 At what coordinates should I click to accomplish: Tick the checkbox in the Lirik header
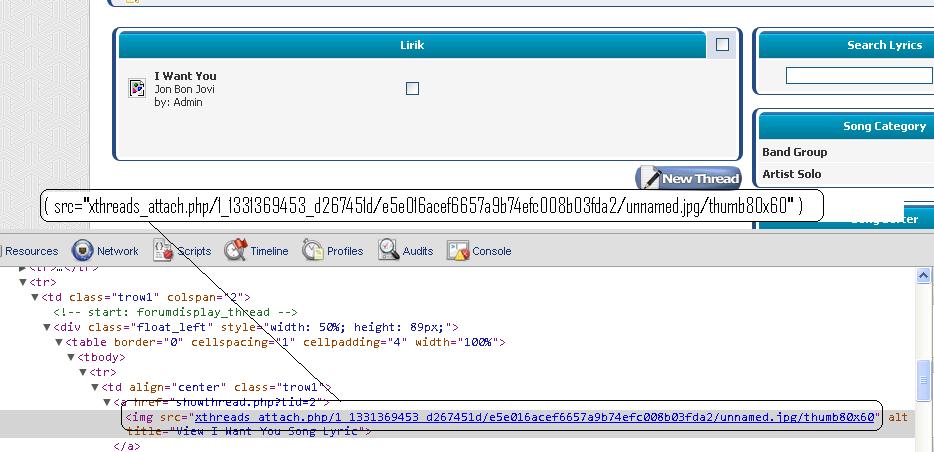(x=722, y=45)
